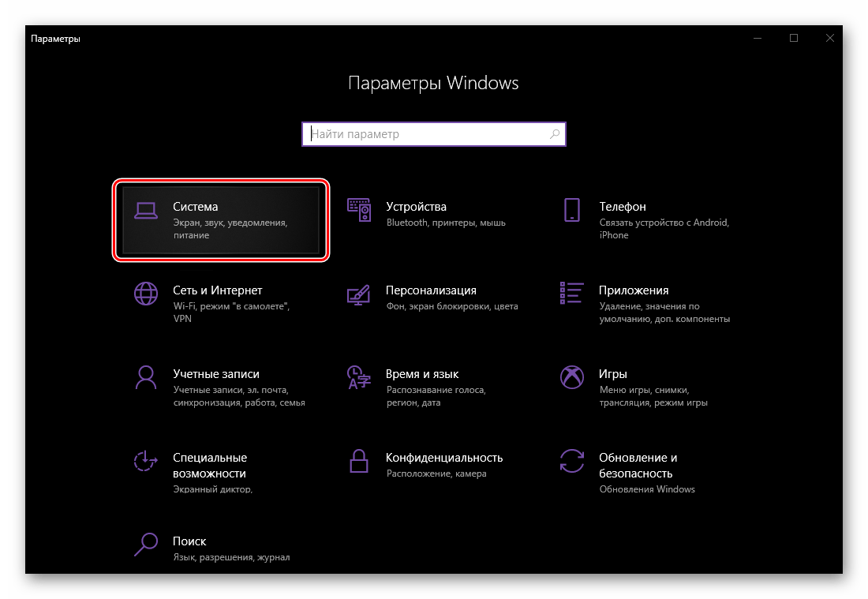Viewport: 868px width, 599px height.
Task: Open the padlock icon for Конфиденциальность
Action: point(359,461)
